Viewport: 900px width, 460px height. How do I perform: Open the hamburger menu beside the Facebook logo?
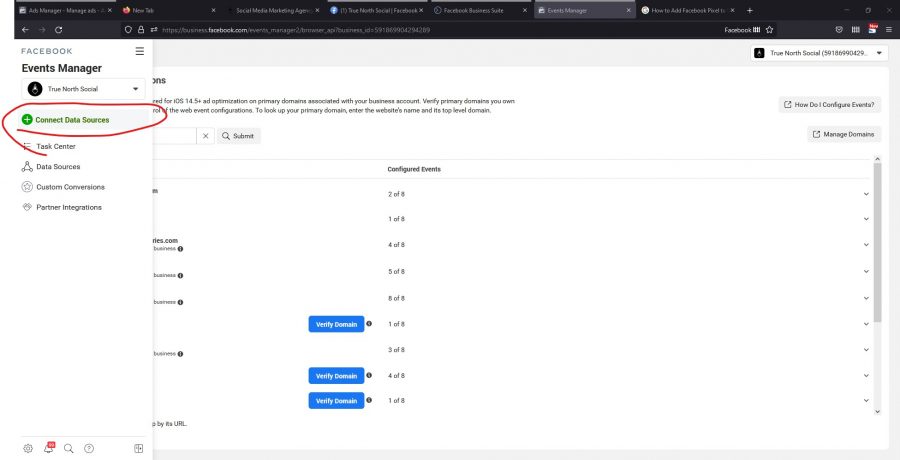tap(139, 51)
